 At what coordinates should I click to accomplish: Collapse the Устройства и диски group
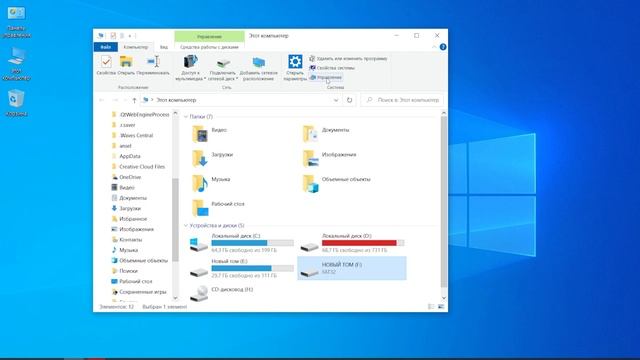(x=186, y=225)
